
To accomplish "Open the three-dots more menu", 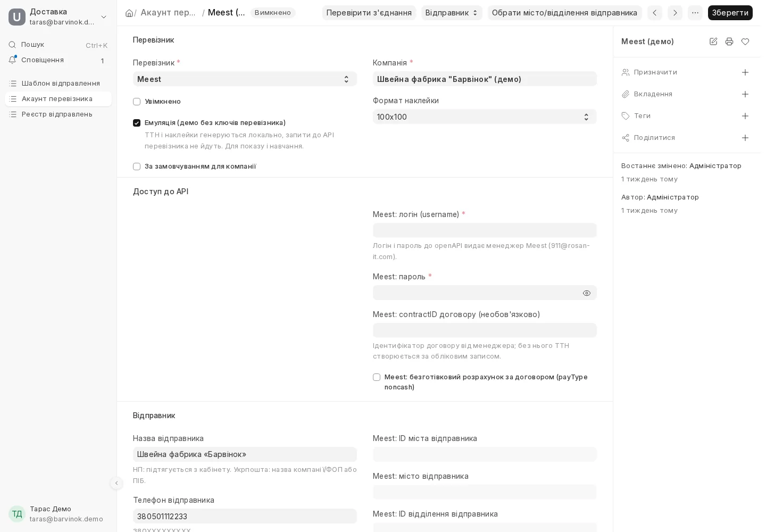I will [x=695, y=13].
